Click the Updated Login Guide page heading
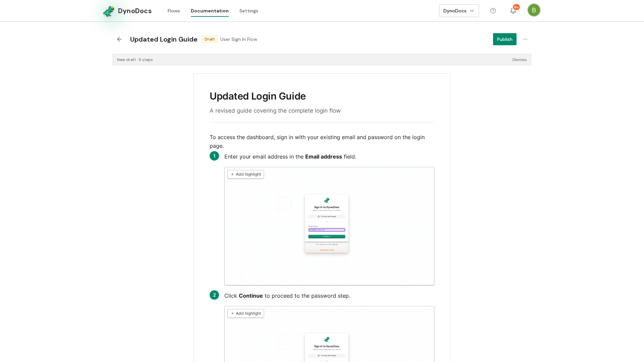This screenshot has width=644, height=362. [258, 96]
